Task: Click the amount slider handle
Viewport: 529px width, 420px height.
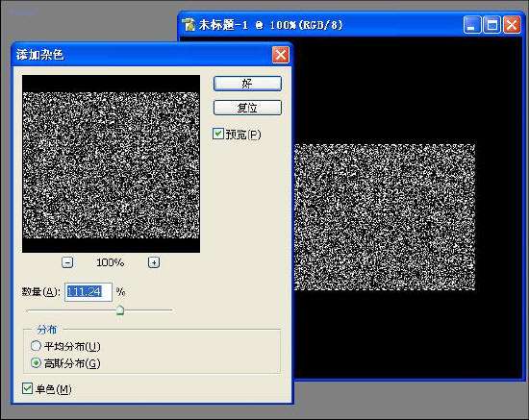Action: click(120, 309)
